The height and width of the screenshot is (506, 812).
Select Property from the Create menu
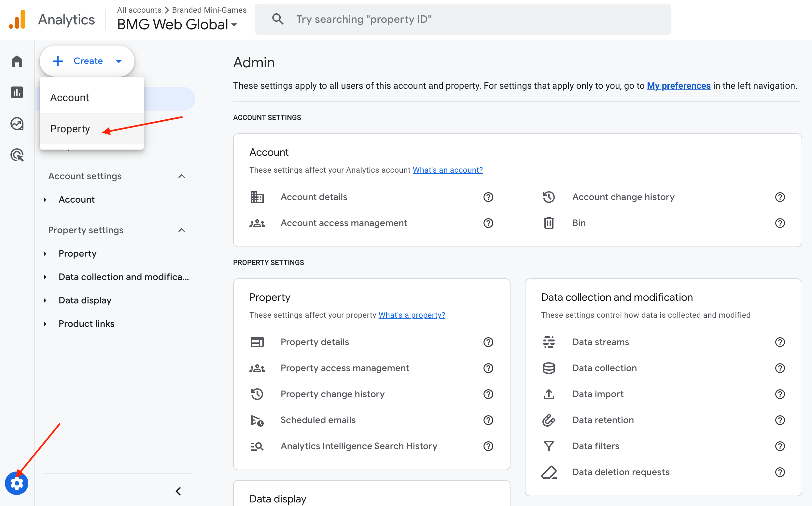tap(70, 129)
